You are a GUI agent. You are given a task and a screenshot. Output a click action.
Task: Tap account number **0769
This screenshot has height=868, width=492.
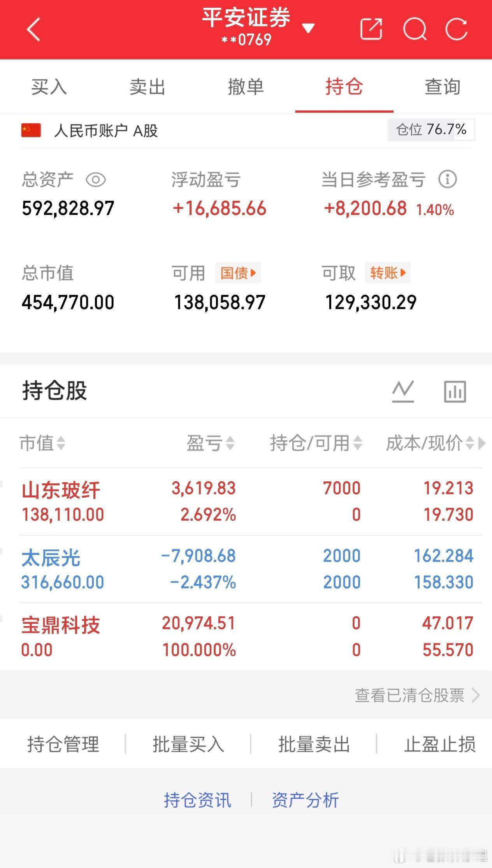coord(246,40)
